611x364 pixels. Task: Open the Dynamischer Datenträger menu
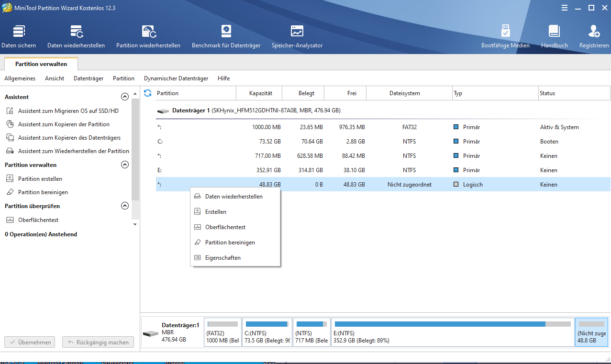pyautogui.click(x=176, y=78)
